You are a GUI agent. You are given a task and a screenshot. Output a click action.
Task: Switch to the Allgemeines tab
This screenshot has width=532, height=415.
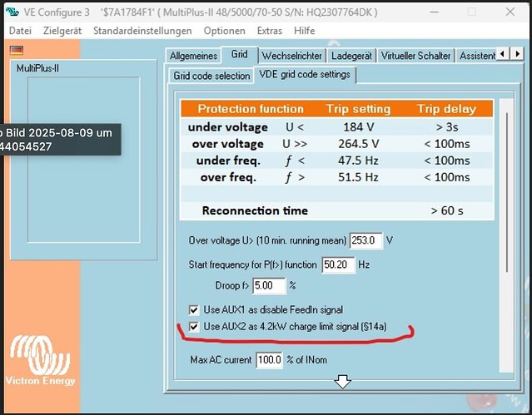click(x=193, y=56)
